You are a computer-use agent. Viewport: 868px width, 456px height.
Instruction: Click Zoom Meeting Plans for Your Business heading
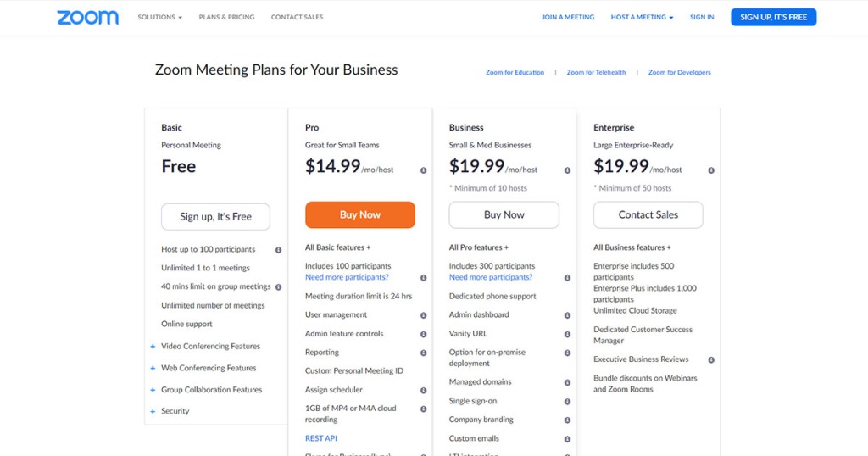click(276, 70)
